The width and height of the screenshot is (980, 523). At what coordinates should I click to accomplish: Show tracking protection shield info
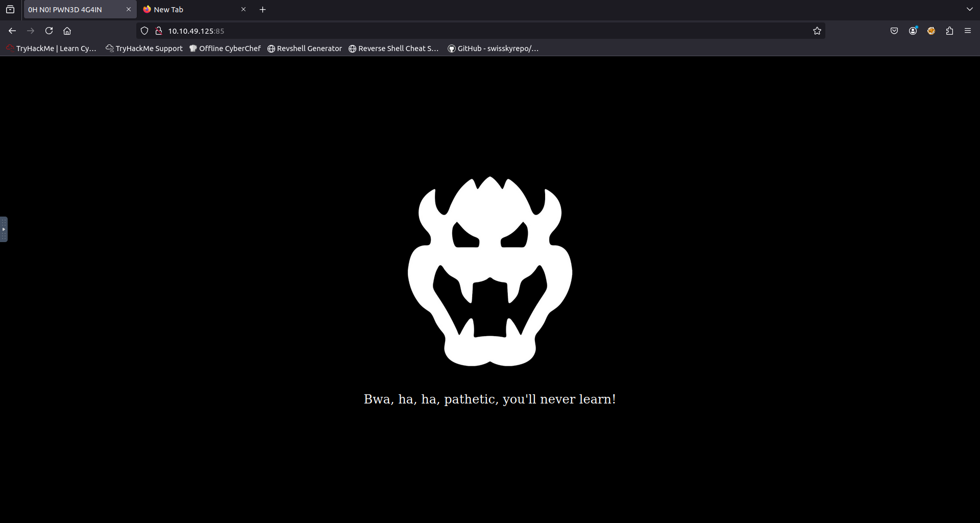[x=144, y=31]
